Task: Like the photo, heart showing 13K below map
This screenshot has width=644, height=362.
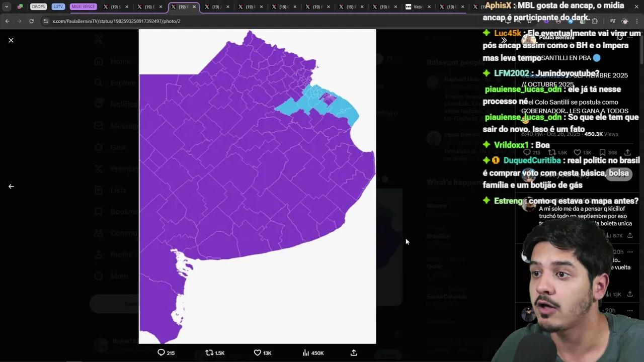Action: coord(257,353)
